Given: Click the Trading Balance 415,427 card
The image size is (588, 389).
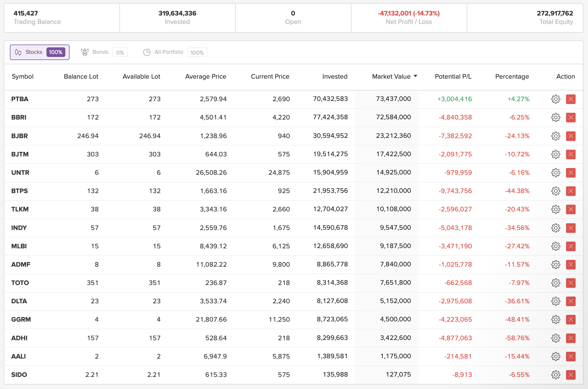Looking at the screenshot, I should point(62,18).
